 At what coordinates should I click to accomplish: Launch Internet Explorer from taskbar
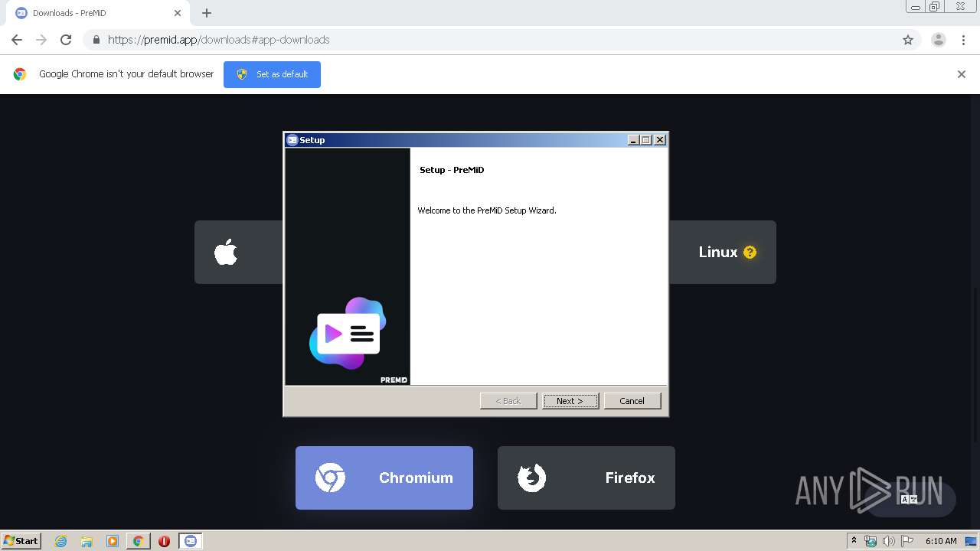pos(61,541)
